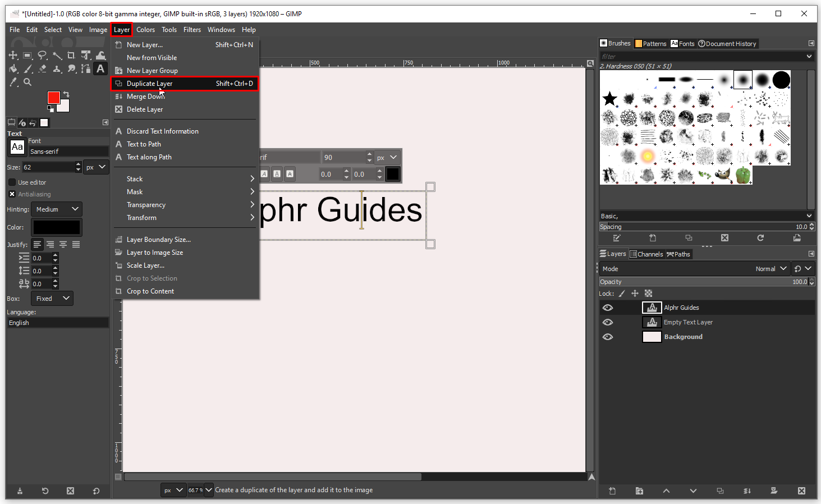Enable the Use editor checkbox

click(12, 182)
